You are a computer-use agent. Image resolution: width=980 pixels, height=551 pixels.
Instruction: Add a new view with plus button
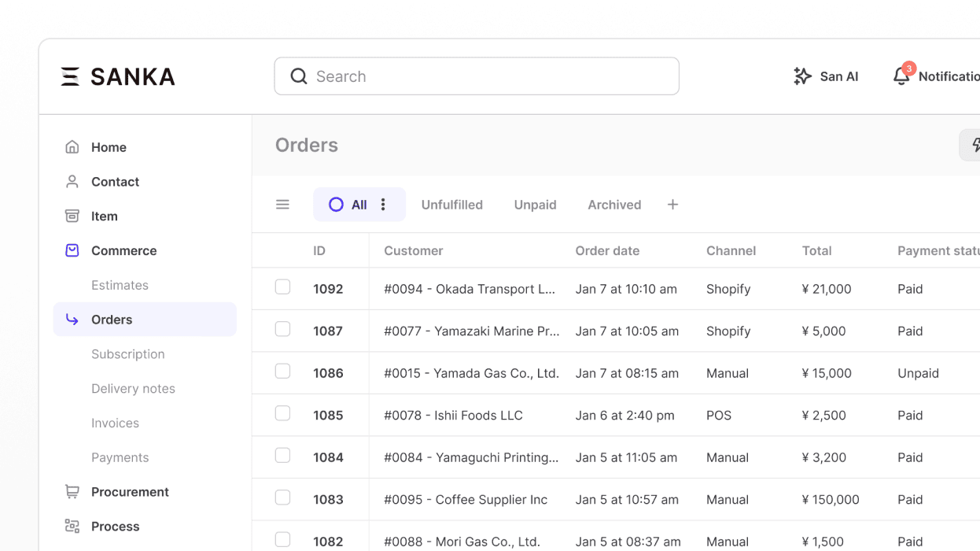[x=672, y=205]
